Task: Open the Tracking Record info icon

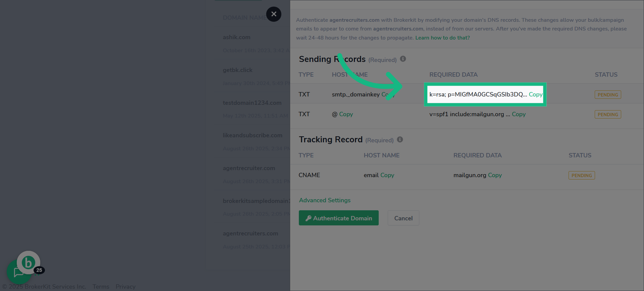Action: pos(400,139)
